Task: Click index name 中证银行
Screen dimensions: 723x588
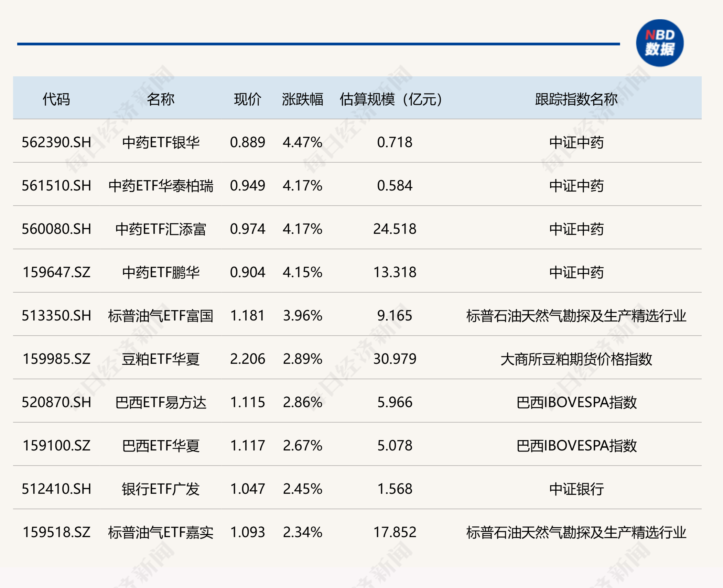Action: click(576, 489)
